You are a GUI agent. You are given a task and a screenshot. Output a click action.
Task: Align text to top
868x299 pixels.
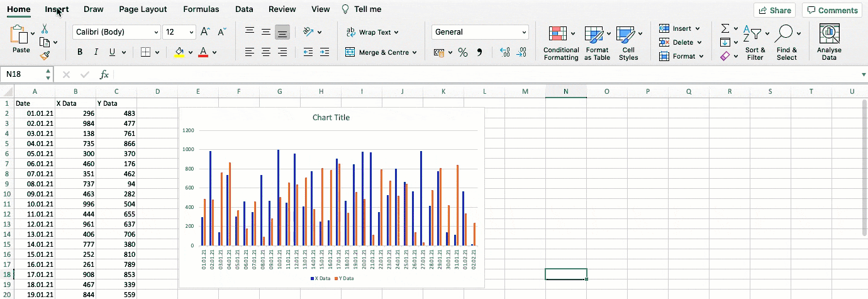[250, 32]
